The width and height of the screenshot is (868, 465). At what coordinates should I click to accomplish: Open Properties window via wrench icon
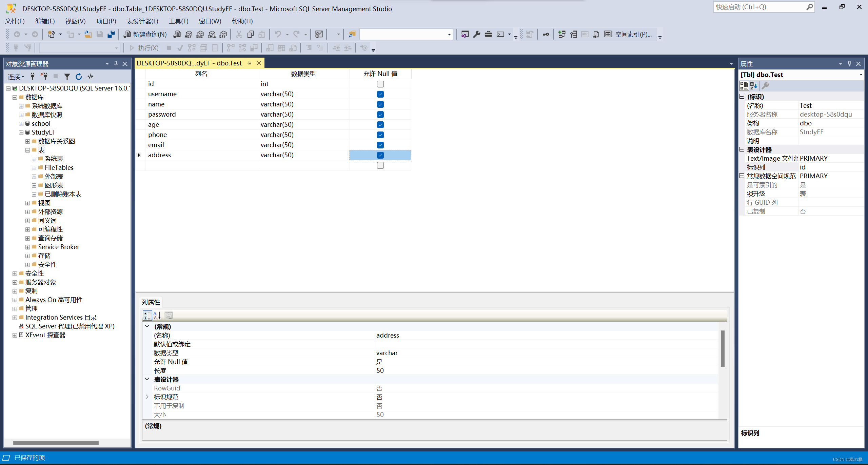[x=477, y=34]
